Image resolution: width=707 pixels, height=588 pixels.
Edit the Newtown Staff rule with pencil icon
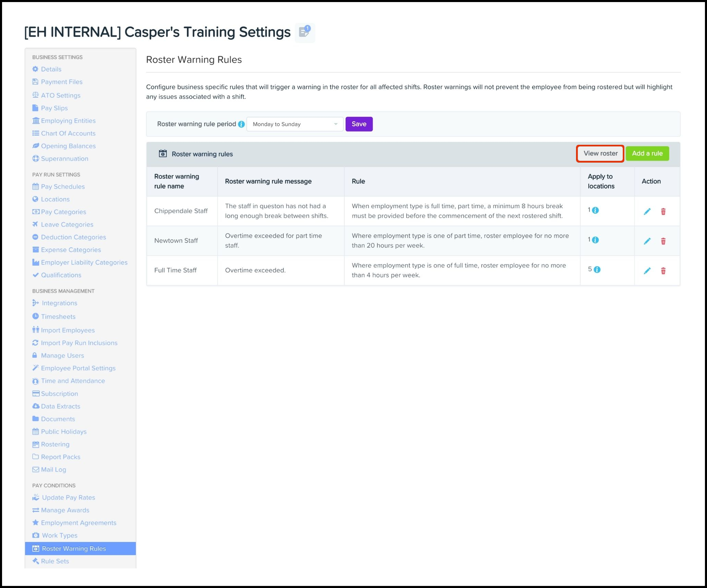click(x=647, y=241)
